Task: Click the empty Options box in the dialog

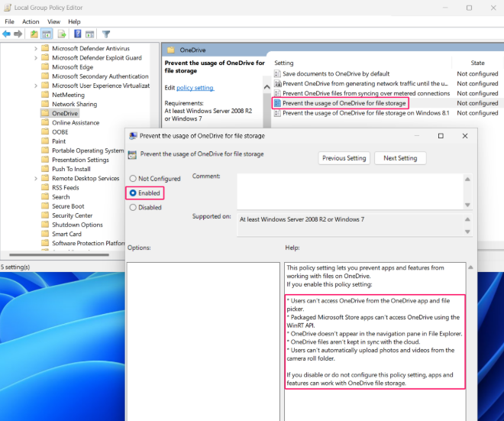Action: point(203,342)
